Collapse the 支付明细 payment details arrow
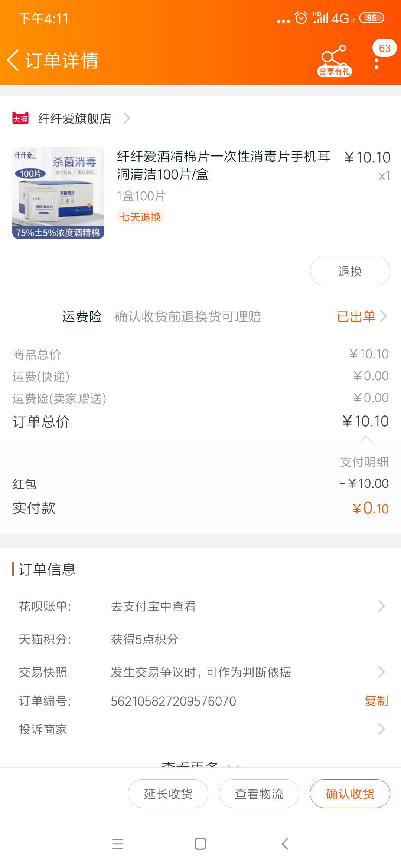Screen dimensions: 401x868 (366, 440)
